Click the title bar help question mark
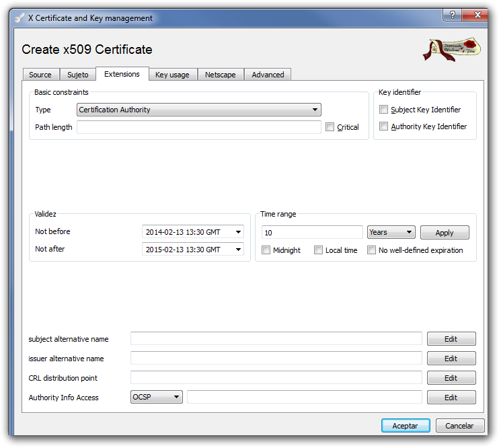The height and width of the screenshot is (448, 499). [x=452, y=15]
